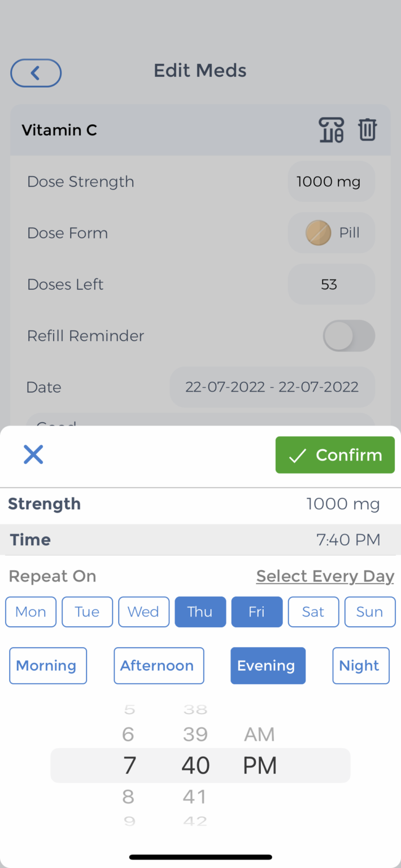Image resolution: width=401 pixels, height=868 pixels.
Task: Enable the Refill Reminder switch
Action: point(348,336)
